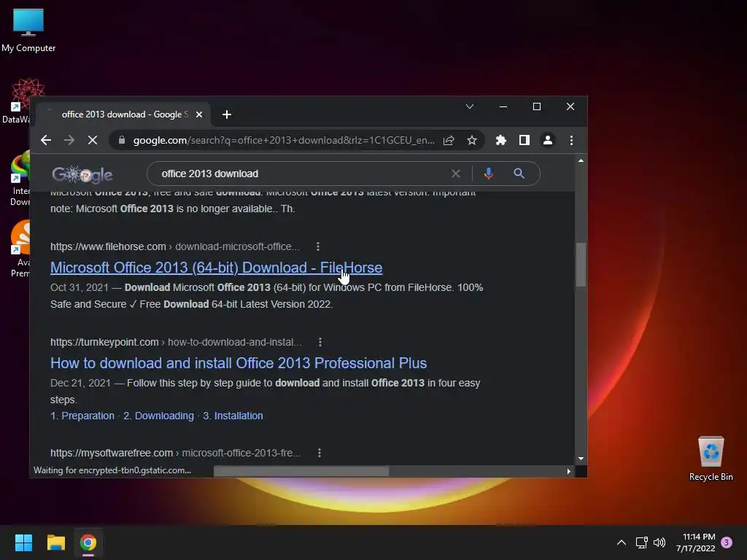Open File Explorer from taskbar
747x560 pixels.
[55, 542]
